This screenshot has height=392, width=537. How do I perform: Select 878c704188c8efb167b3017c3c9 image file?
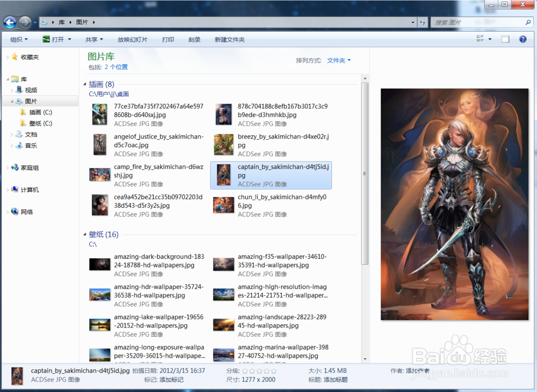(x=271, y=115)
